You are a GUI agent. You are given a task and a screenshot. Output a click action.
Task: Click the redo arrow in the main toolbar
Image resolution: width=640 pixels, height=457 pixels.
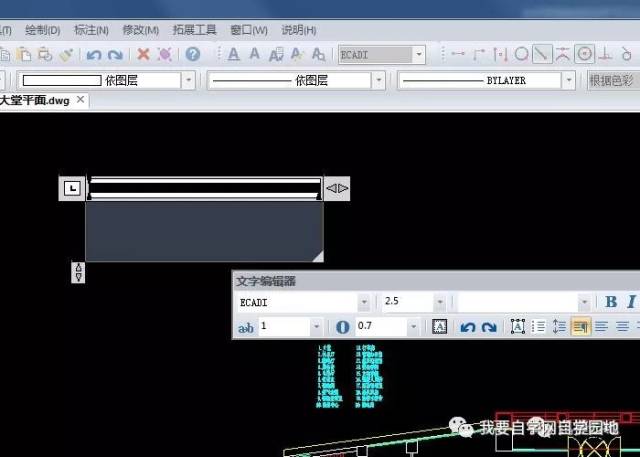click(115, 54)
